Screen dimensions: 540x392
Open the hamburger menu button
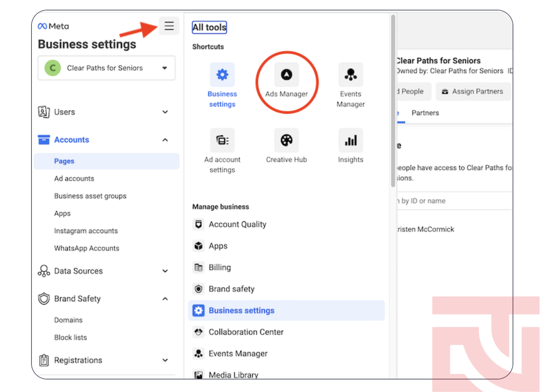tap(169, 26)
